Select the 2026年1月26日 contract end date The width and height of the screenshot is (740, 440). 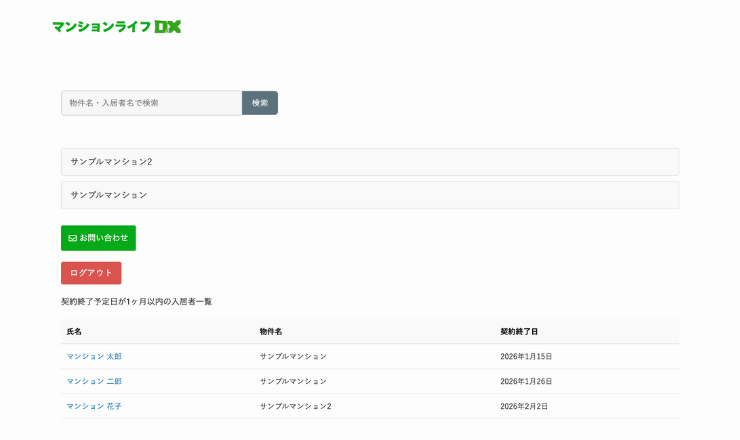click(526, 381)
